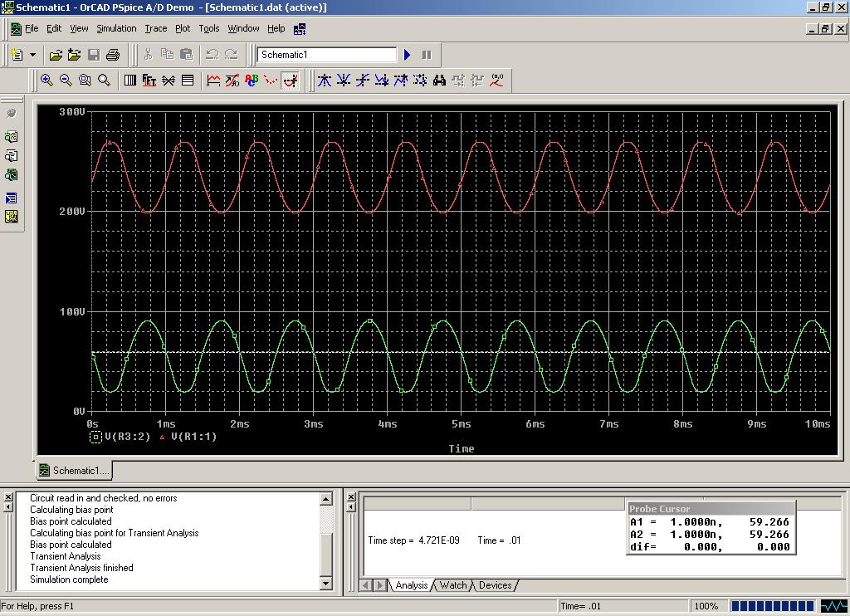The height and width of the screenshot is (616, 850).
Task: Click the Save diskette icon
Action: (94, 55)
